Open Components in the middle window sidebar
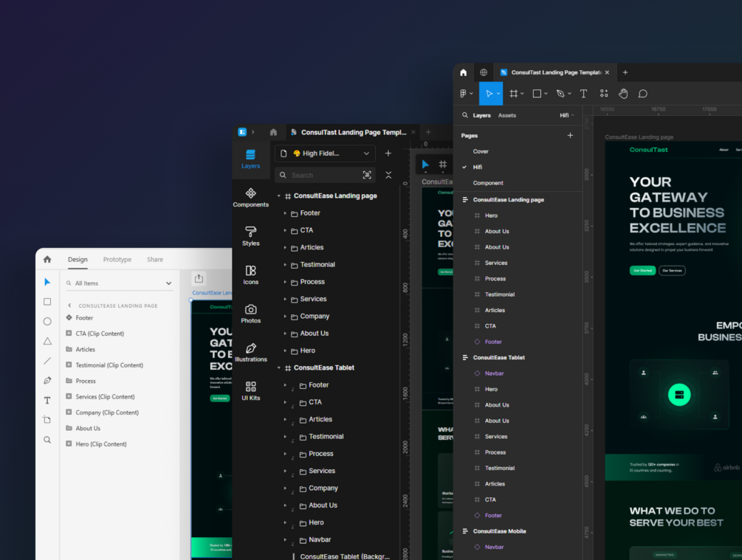The image size is (742, 560). click(251, 198)
